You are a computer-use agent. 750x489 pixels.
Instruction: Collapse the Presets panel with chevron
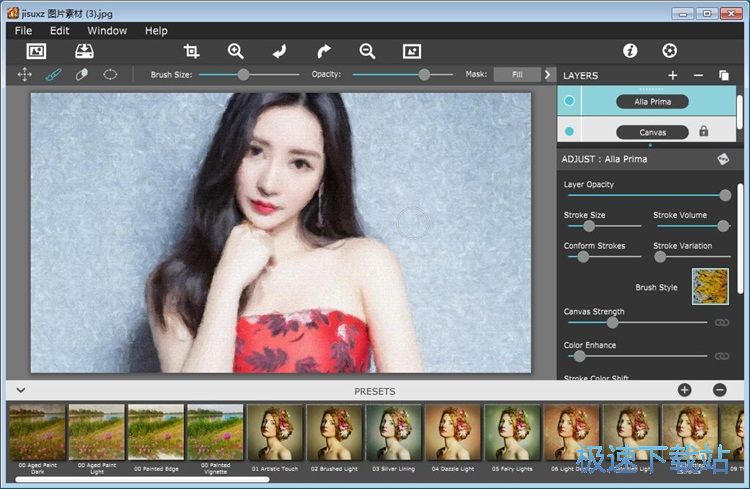[x=20, y=390]
